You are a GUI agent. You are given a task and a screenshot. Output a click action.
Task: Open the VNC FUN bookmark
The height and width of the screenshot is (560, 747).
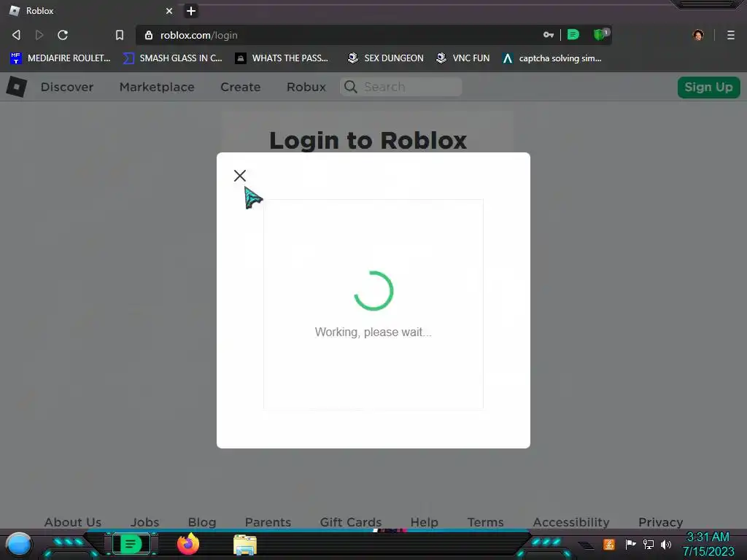pos(462,58)
